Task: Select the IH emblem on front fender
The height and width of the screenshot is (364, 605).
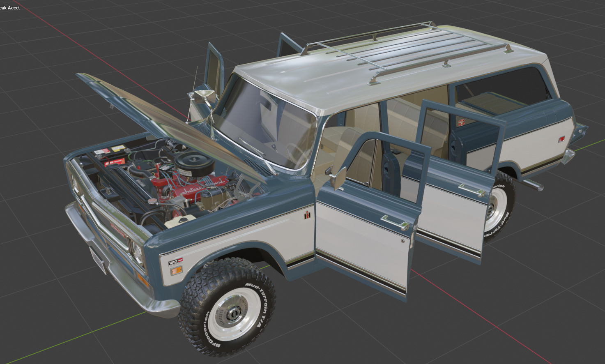Action: pos(307,215)
